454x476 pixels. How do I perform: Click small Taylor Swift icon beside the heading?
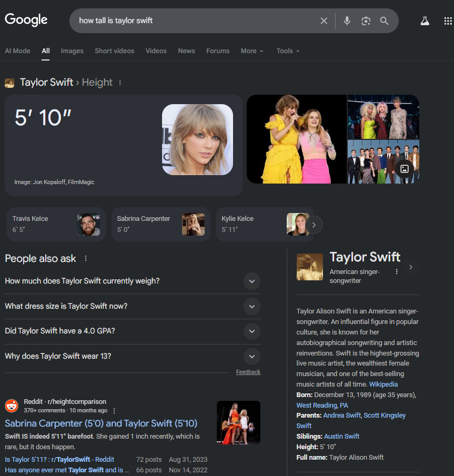pos(9,83)
